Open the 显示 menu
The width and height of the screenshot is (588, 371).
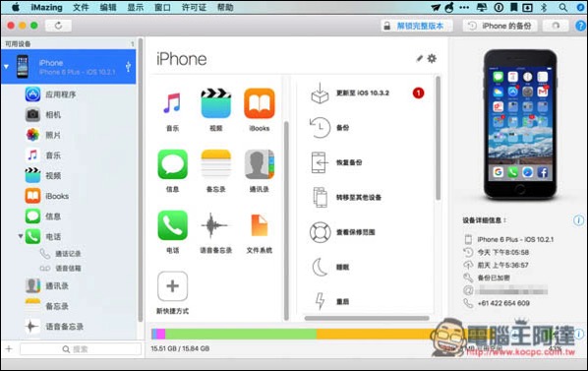pos(136,7)
